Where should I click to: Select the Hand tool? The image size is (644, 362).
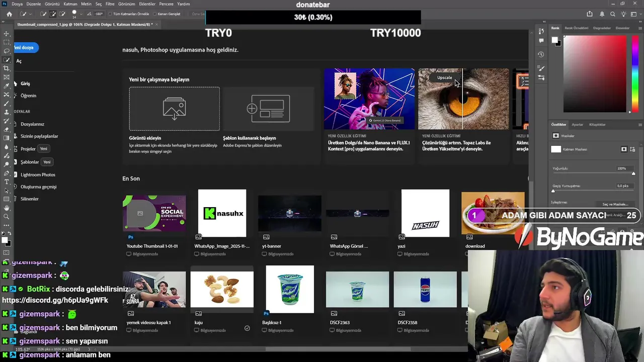(7, 208)
